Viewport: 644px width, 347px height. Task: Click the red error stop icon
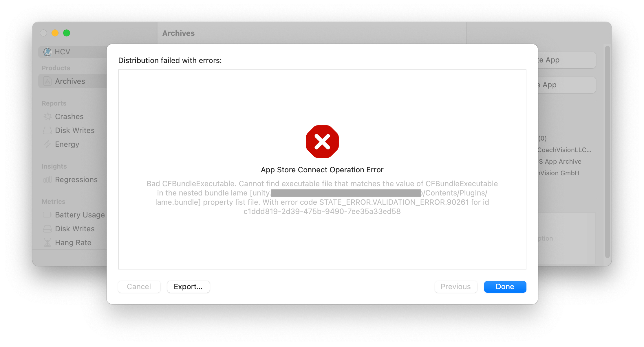coord(322,142)
